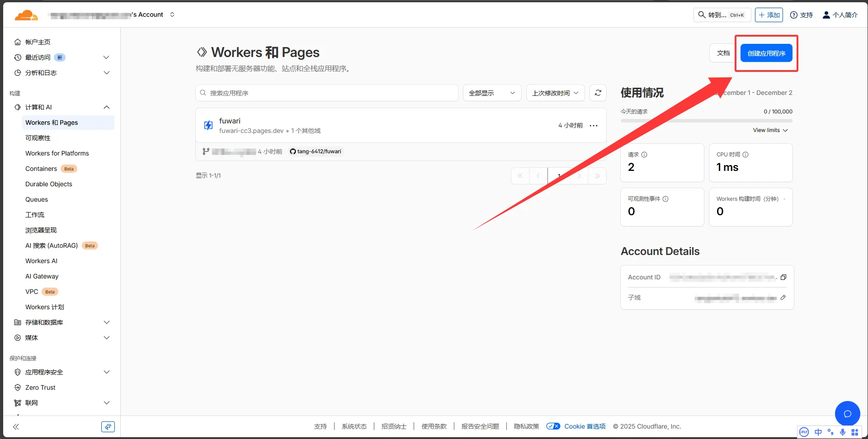Open Workers AI in the sidebar

point(41,261)
